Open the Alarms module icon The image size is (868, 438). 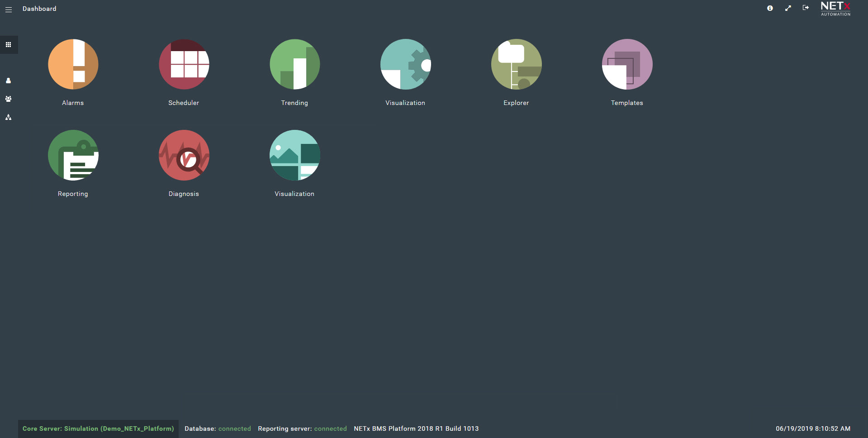point(73,64)
